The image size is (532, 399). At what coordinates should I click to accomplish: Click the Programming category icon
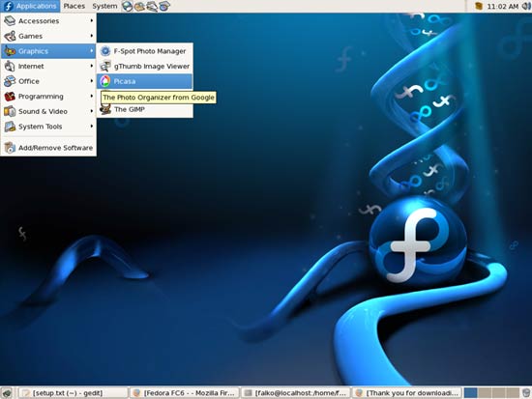coord(10,97)
